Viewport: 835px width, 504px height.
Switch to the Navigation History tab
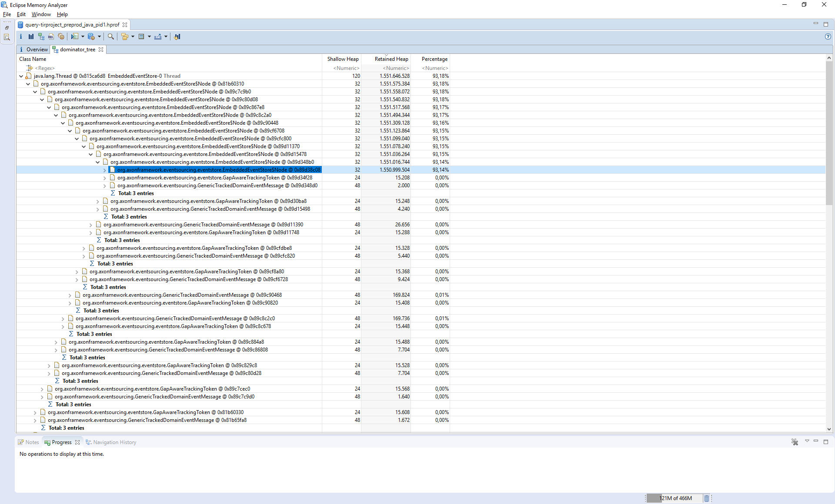(111, 442)
